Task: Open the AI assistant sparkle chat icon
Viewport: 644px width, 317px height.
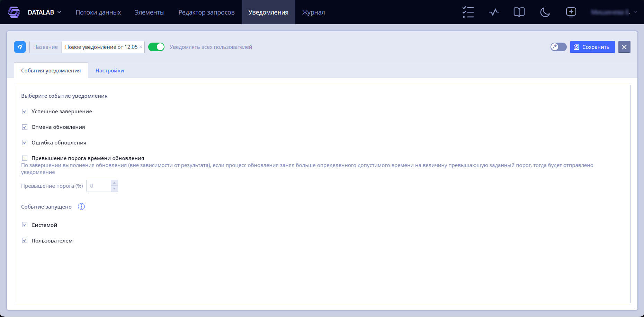Action: 571,12
